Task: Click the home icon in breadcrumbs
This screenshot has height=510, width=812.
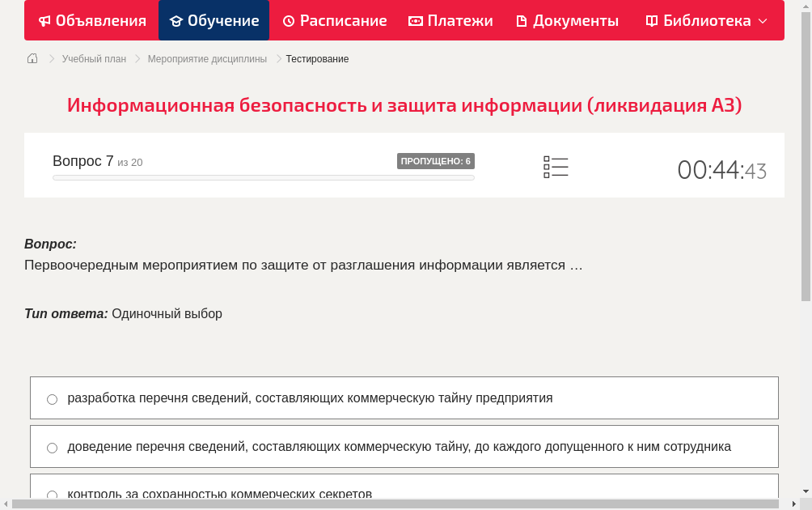Action: (32, 58)
